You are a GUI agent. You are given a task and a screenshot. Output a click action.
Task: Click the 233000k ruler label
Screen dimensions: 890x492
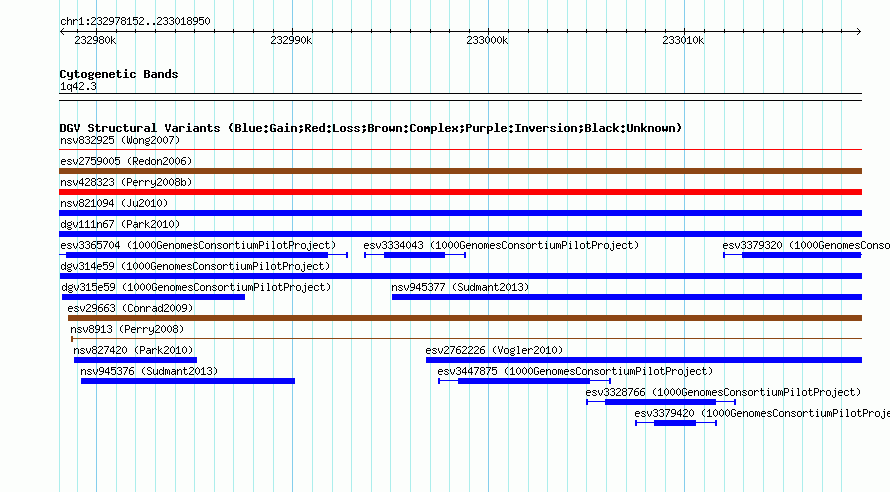click(x=487, y=40)
